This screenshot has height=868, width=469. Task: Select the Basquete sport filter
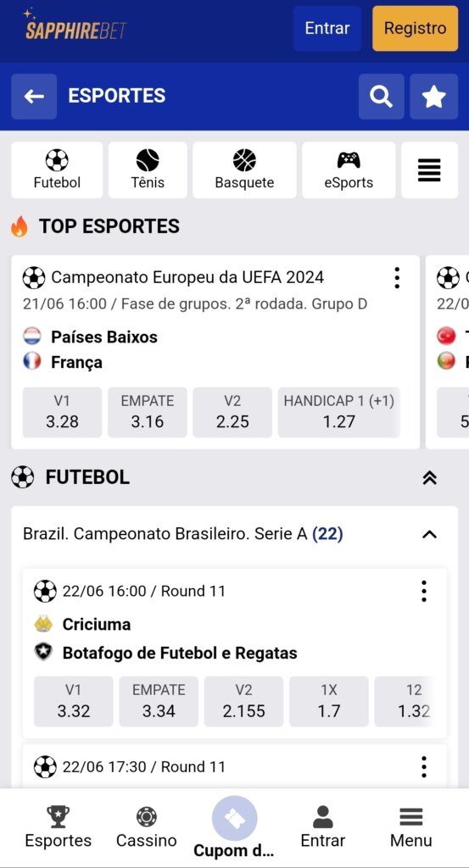pyautogui.click(x=244, y=170)
